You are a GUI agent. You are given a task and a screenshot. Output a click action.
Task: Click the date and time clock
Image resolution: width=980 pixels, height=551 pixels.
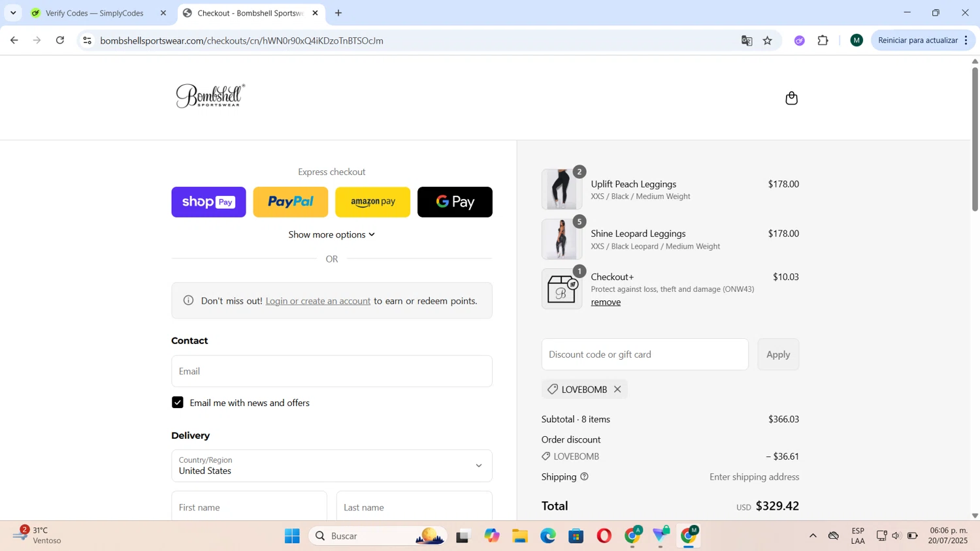948,535
